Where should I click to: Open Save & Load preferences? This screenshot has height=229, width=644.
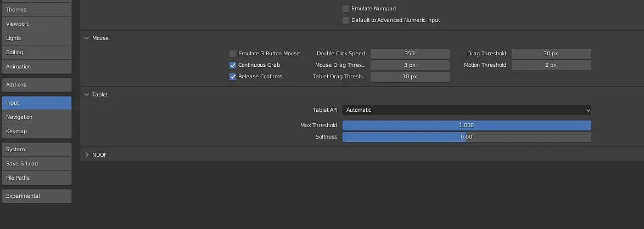point(36,164)
